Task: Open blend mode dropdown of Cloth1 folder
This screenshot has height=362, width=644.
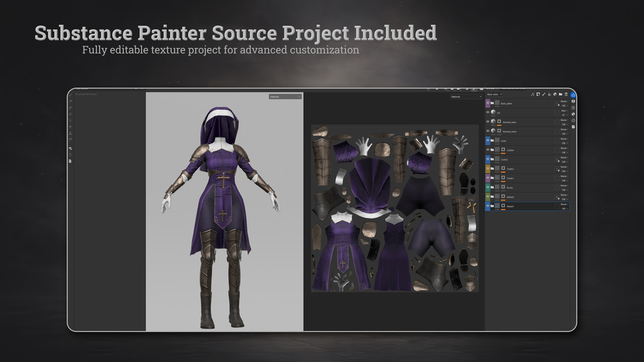Action: pyautogui.click(x=564, y=176)
